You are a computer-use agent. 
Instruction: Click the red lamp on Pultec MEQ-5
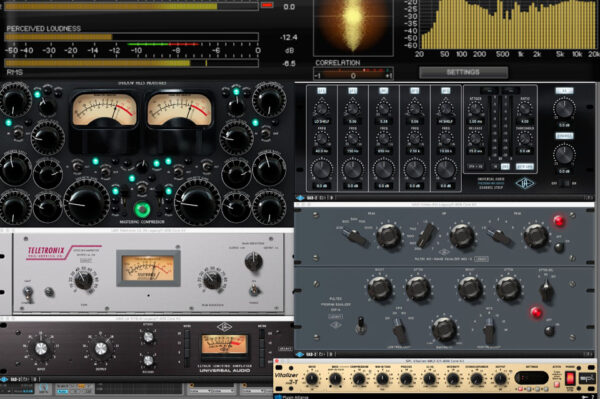[559, 221]
